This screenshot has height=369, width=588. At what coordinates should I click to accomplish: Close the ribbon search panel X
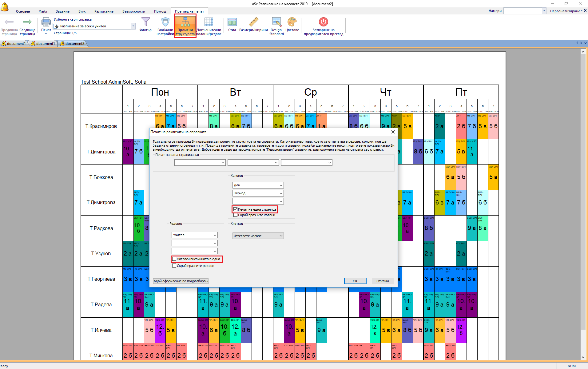coord(585,11)
